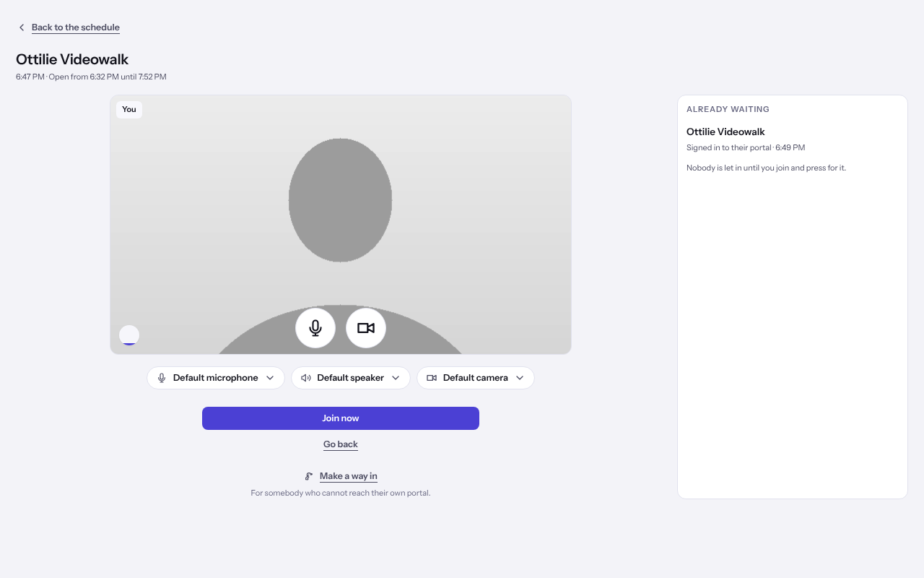924x578 pixels.
Task: Click the "Open from 6:32 PM until 7:52 PM" text
Action: (108, 77)
